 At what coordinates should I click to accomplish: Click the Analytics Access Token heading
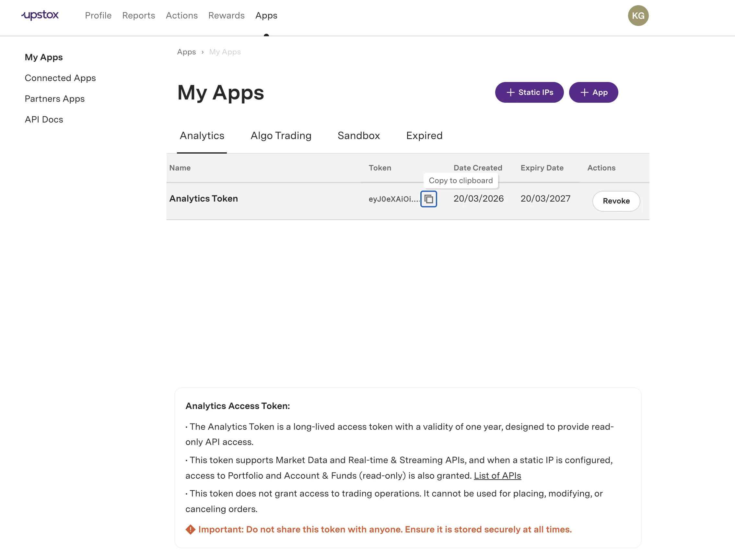pyautogui.click(x=238, y=406)
